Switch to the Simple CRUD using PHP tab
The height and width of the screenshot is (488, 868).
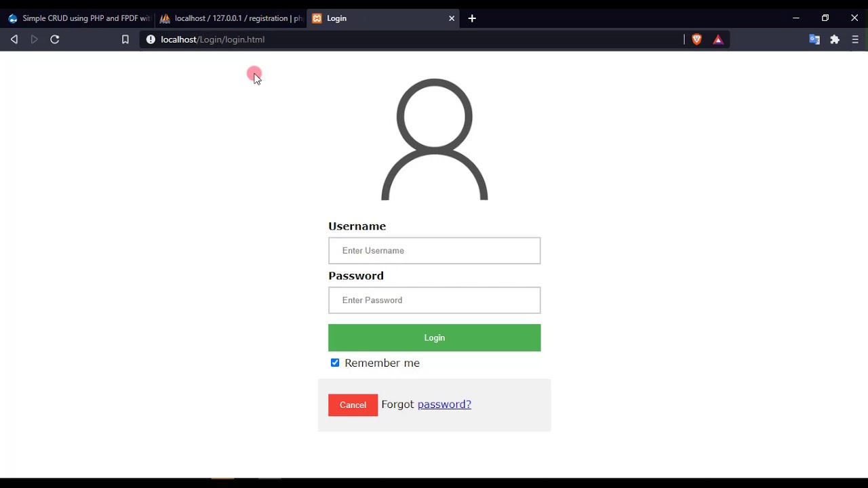78,18
